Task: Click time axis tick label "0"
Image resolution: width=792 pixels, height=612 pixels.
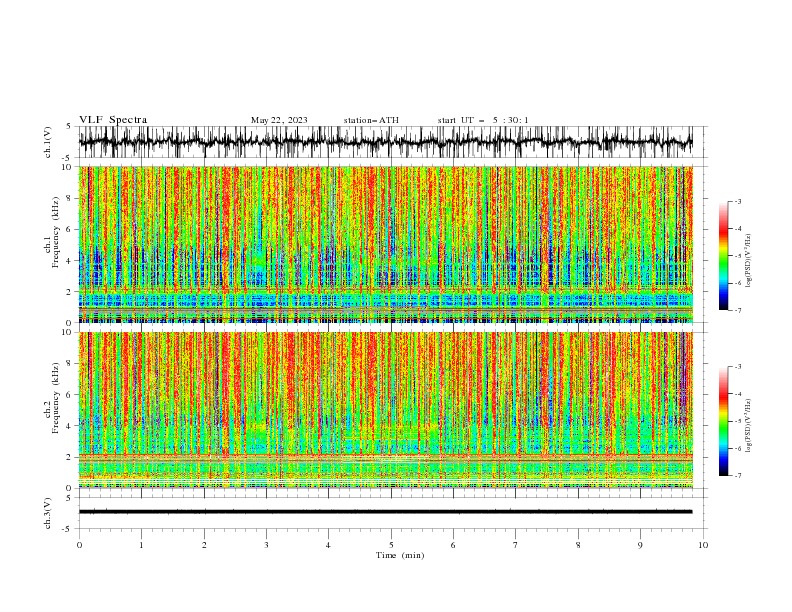Action: pyautogui.click(x=79, y=545)
